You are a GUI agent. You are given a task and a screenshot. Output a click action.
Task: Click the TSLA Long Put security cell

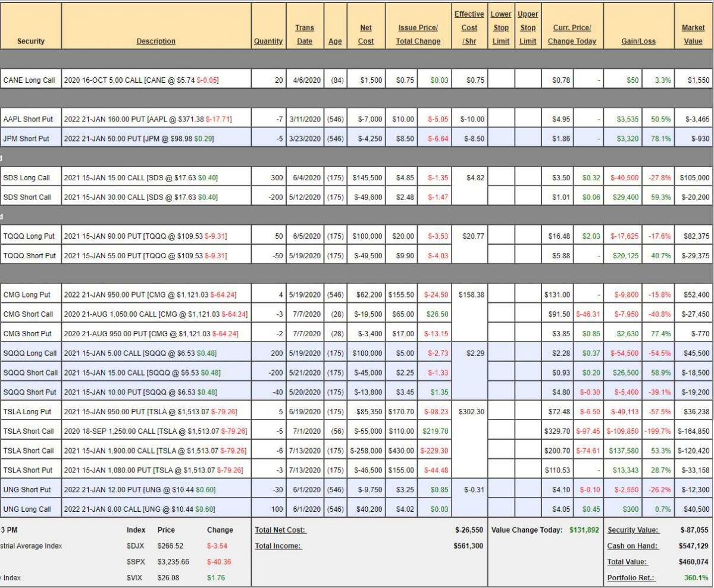click(x=27, y=411)
